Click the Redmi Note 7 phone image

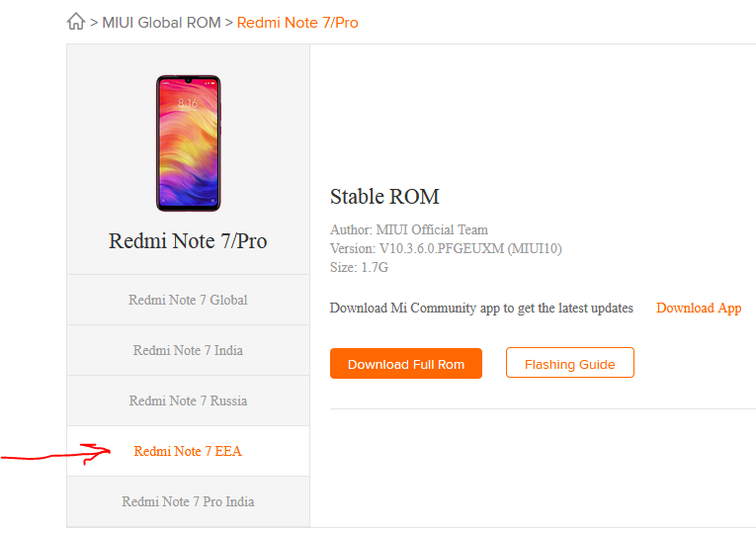point(188,142)
